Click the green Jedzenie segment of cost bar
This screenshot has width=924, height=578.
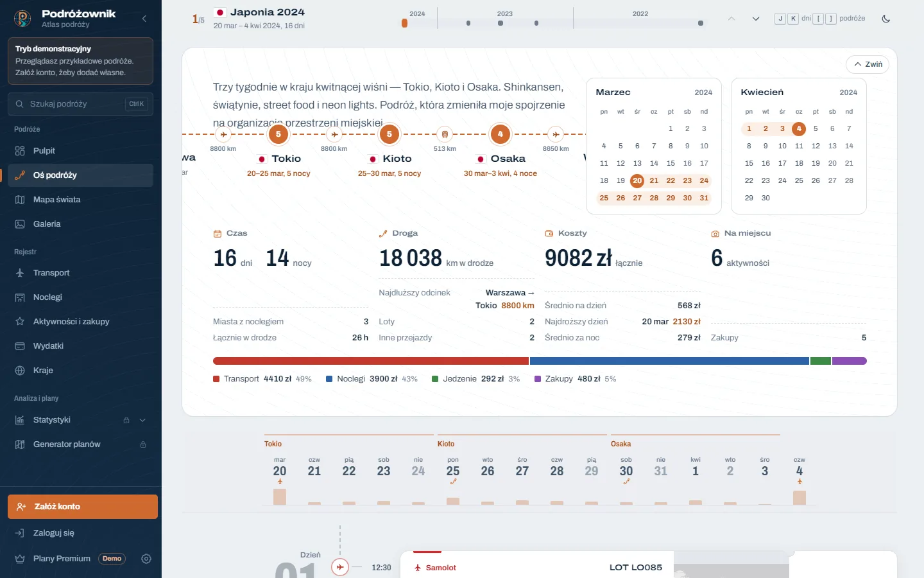[821, 361]
